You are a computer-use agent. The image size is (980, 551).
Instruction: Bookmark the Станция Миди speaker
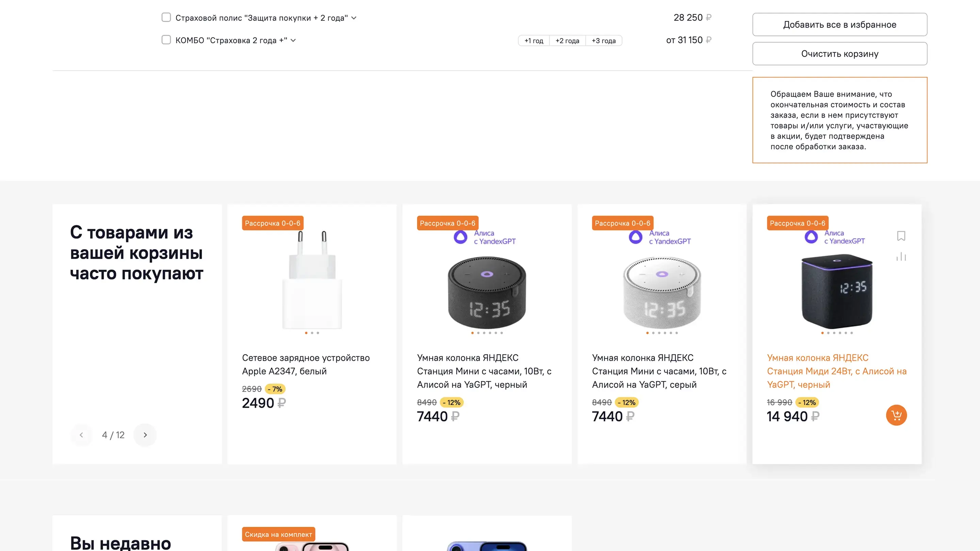coord(900,236)
